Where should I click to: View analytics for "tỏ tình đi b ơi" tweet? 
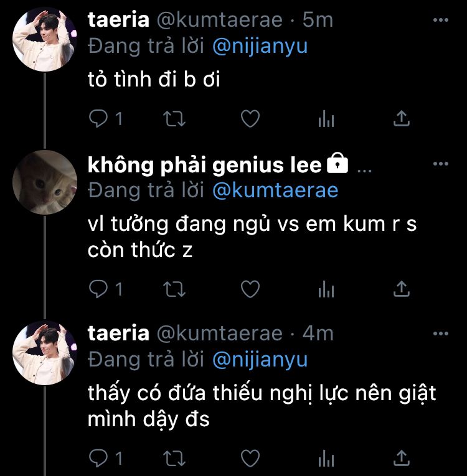click(x=326, y=118)
